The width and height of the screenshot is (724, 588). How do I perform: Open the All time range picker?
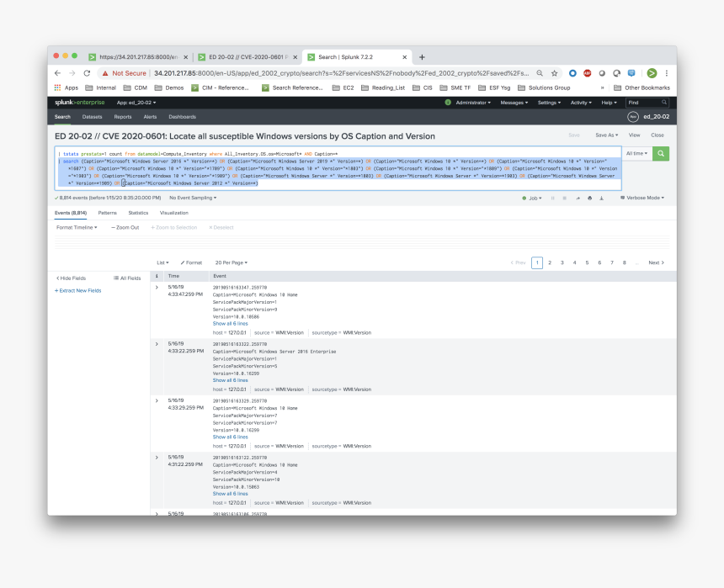coord(636,154)
